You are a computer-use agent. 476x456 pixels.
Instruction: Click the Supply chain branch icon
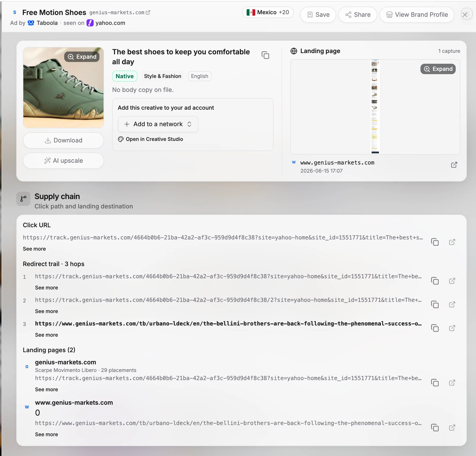click(23, 199)
